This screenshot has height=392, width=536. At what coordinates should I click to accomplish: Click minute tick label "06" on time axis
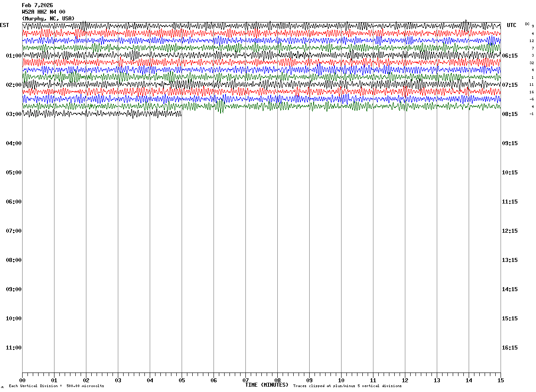tap(214, 380)
